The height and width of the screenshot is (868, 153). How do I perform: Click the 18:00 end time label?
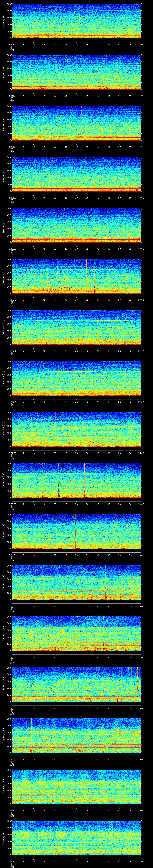click(x=141, y=197)
